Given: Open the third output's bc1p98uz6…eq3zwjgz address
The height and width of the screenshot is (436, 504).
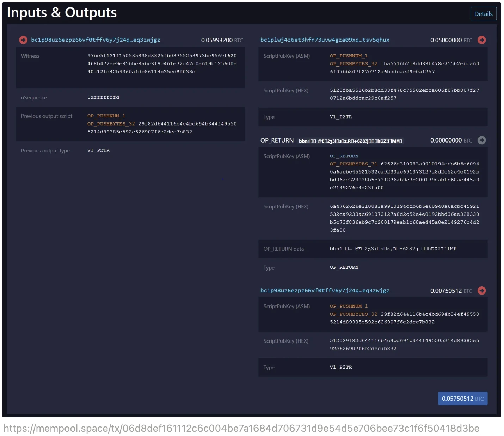Looking at the screenshot, I should click(325, 291).
